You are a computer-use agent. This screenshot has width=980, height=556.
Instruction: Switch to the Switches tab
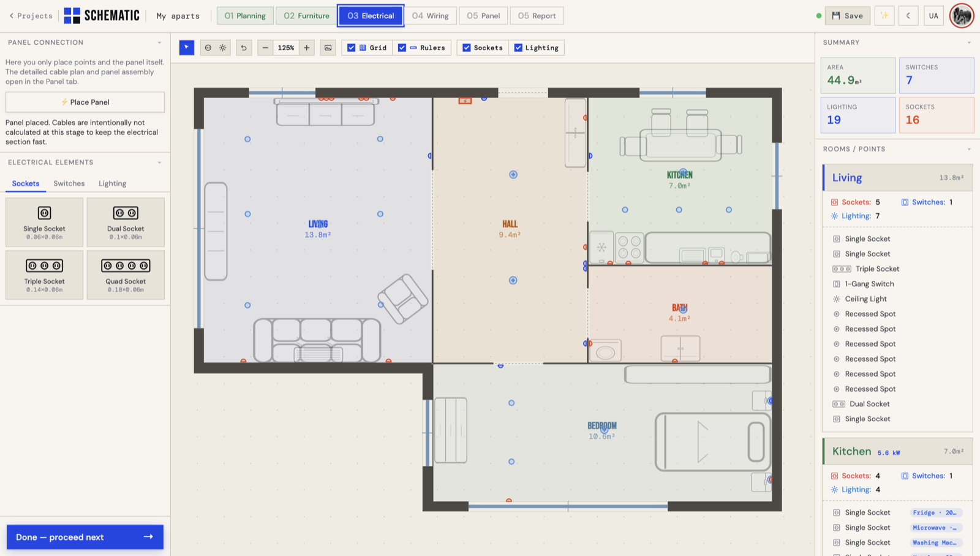click(69, 183)
